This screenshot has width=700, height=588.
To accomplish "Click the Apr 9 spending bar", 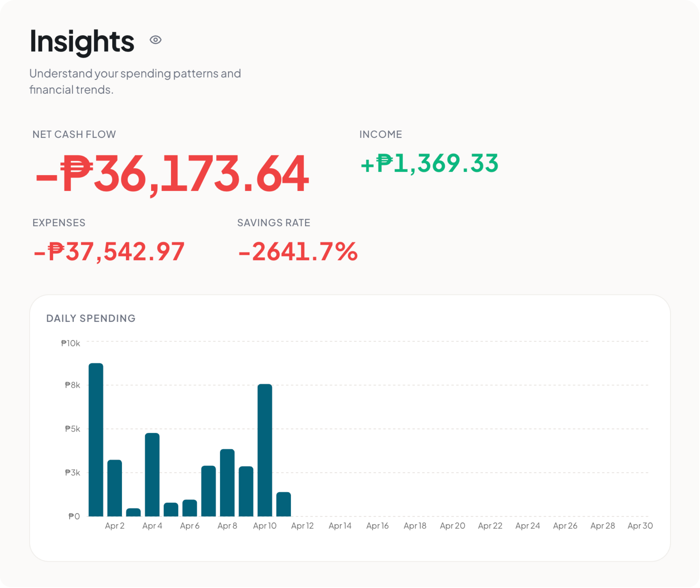I will pyautogui.click(x=246, y=492).
